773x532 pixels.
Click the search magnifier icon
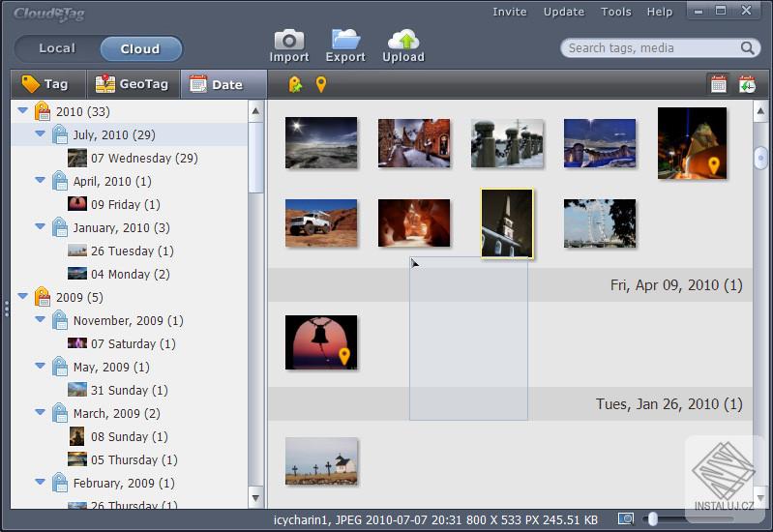pyautogui.click(x=748, y=47)
